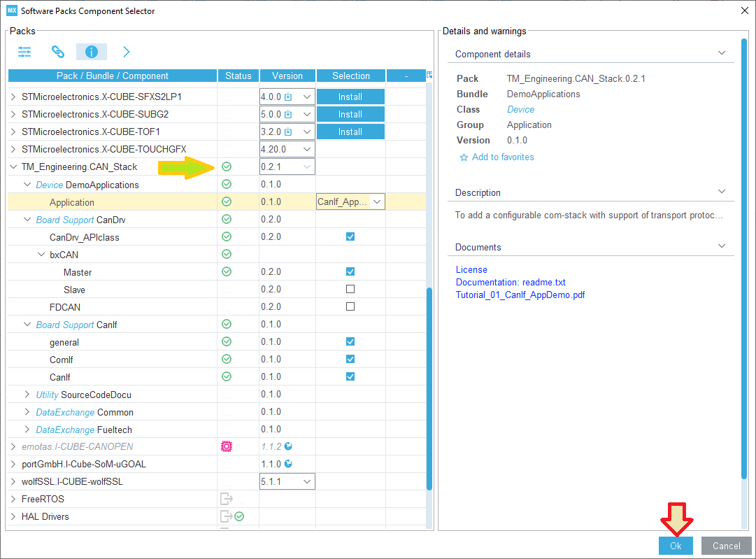The width and height of the screenshot is (756, 559).
Task: Collapse the Board Support CanDrv bundle
Action: click(x=27, y=219)
